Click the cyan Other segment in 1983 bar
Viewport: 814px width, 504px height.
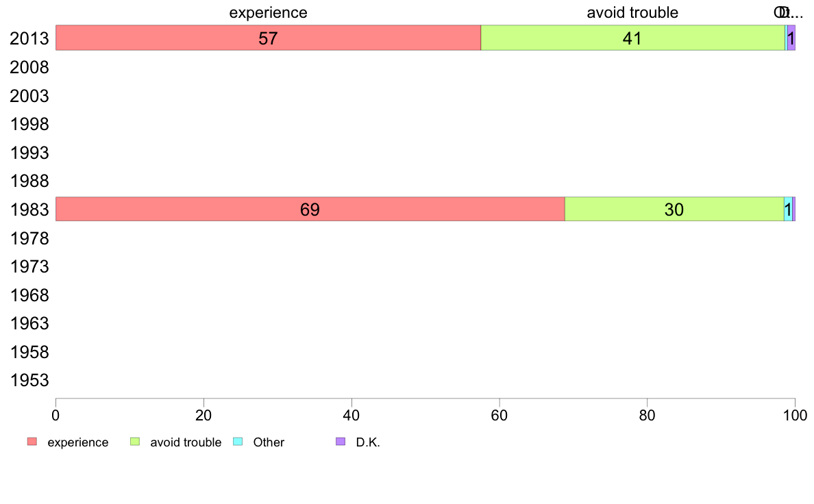click(788, 209)
